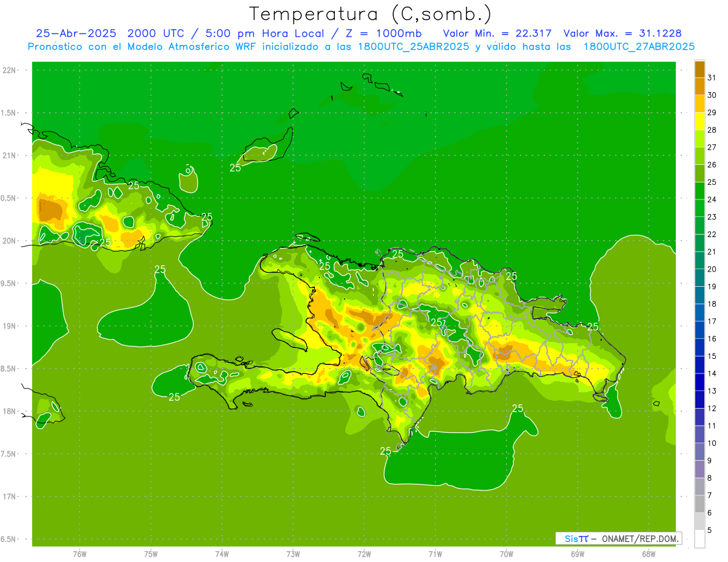Screen dimensions: 728x562
Task: Click the "24" value on color scale
Action: coord(712,199)
